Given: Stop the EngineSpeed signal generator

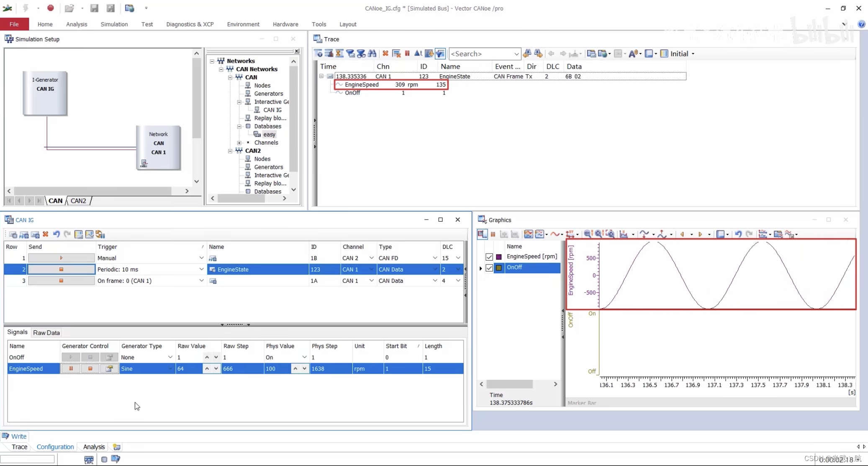Looking at the screenshot, I should click(90, 369).
